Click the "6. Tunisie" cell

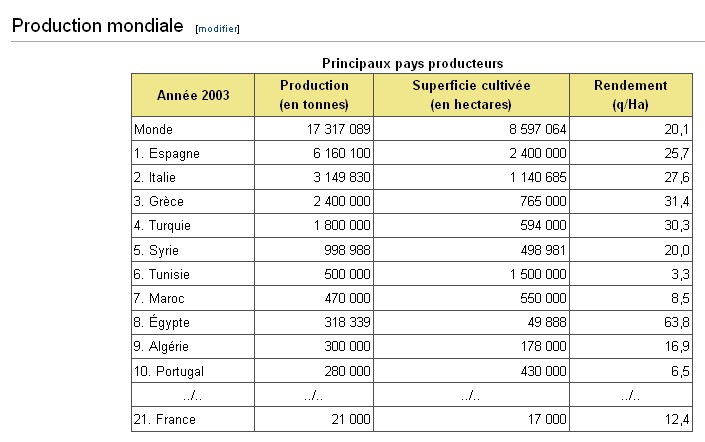click(x=163, y=274)
